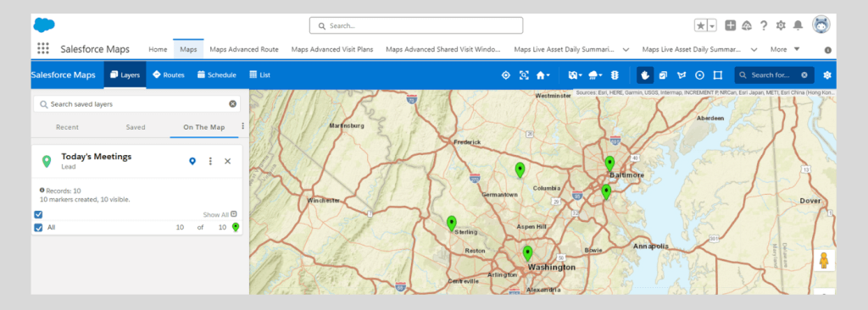This screenshot has width=868, height=310.
Task: Select the hand pan tool
Action: 645,75
